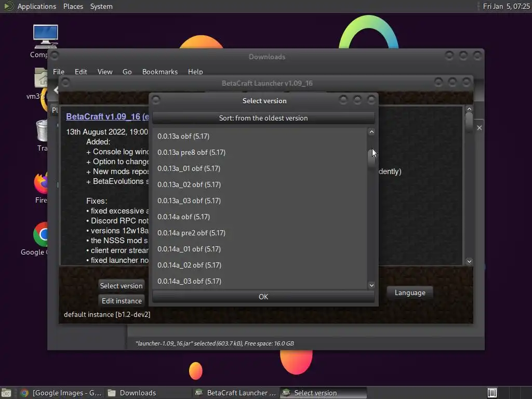Select version 0.0.13a_01 obf (5.17)

click(260, 169)
